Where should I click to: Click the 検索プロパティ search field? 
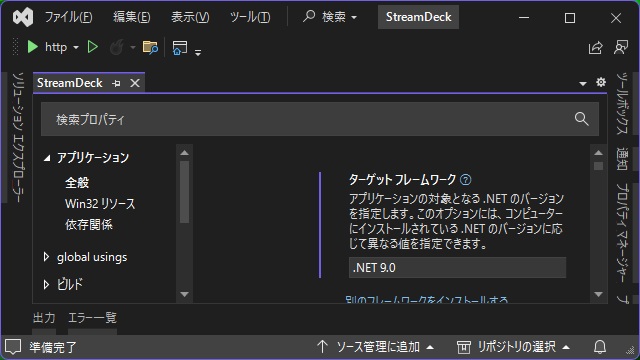click(320, 119)
